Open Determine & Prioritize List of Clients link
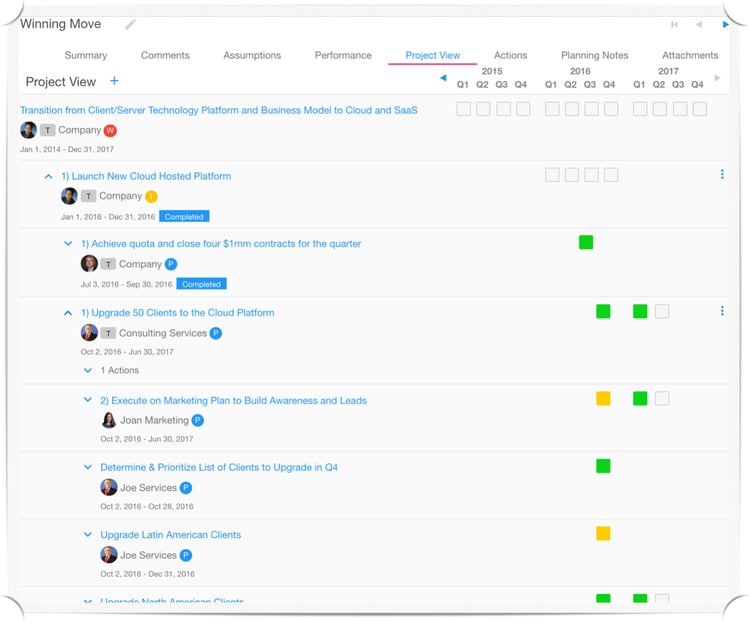 (219, 467)
